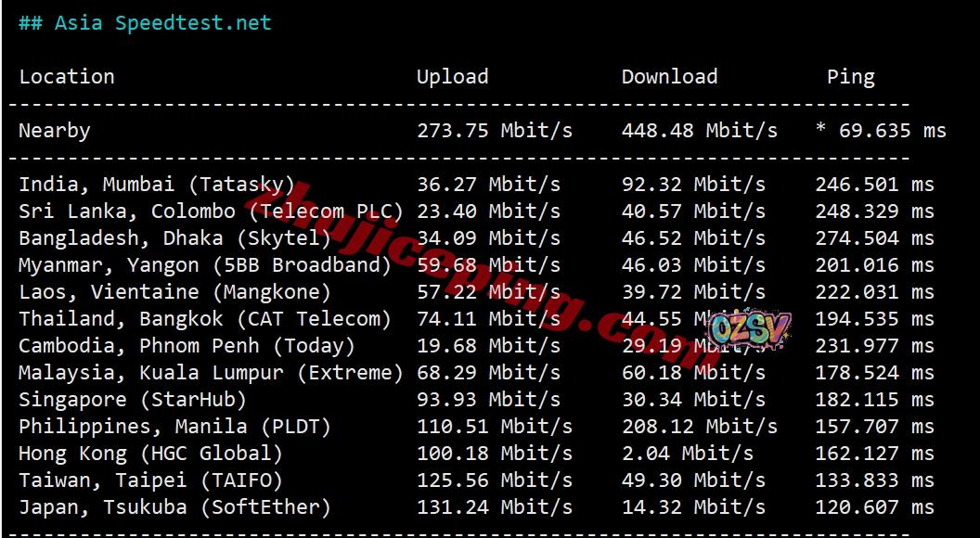Select the India, Mumbai (Tatasky) entry
Screen dimensions: 980x538
157,185
